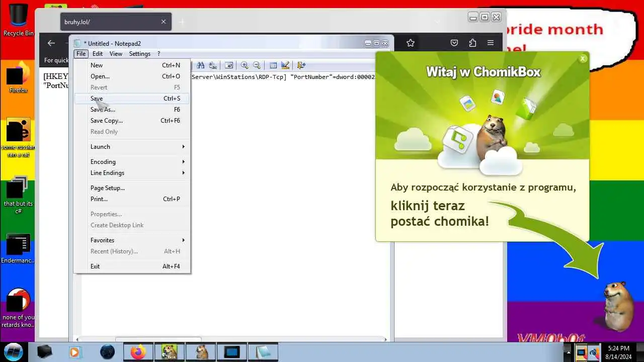Expand the Launch submenu
The width and height of the screenshot is (644, 362).
(132, 147)
